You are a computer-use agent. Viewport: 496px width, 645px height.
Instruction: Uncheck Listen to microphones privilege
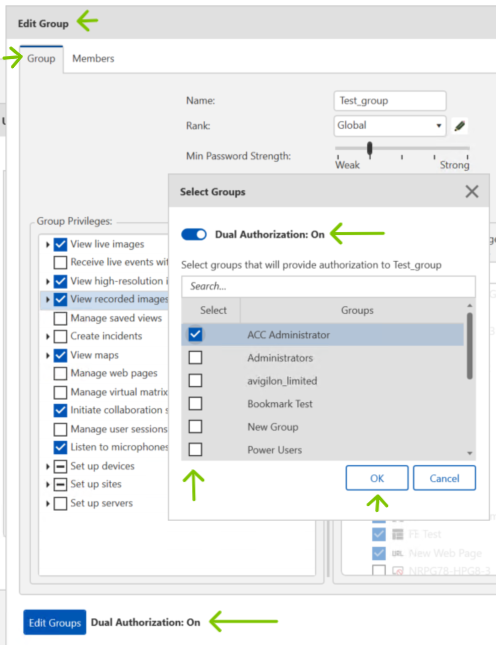(x=60, y=447)
